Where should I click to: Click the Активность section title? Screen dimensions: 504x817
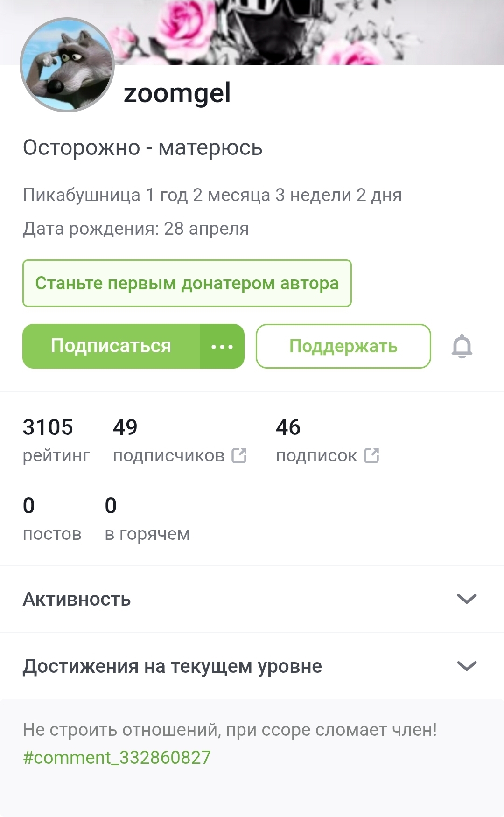pos(77,599)
